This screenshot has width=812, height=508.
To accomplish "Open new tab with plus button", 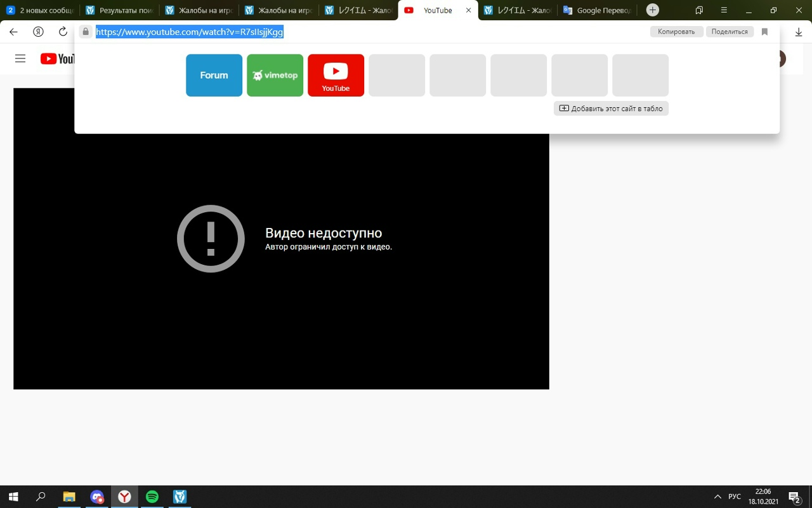I will click(x=652, y=10).
